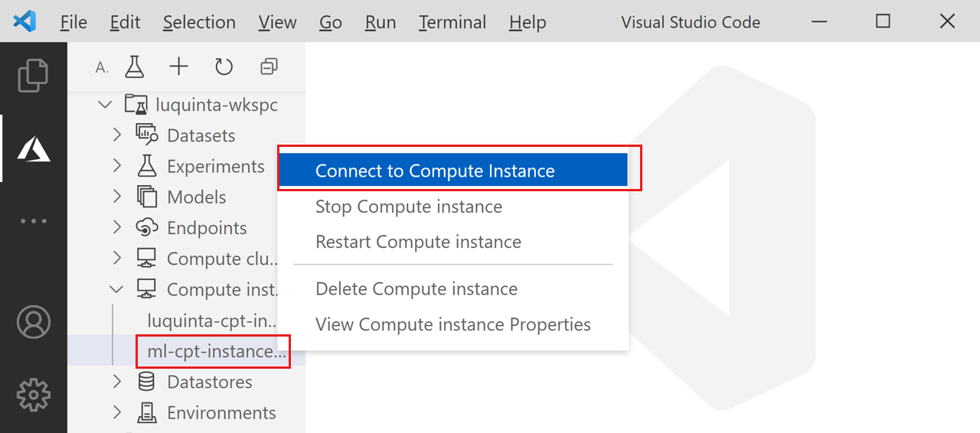The image size is (980, 433).
Task: Collapse the luquinta-wkspc workspace node
Action: click(106, 105)
